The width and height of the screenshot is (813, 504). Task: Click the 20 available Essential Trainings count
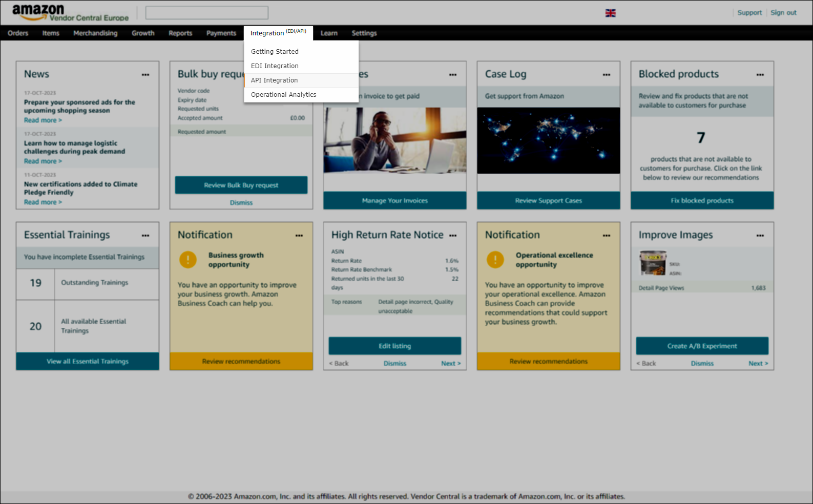click(x=35, y=327)
